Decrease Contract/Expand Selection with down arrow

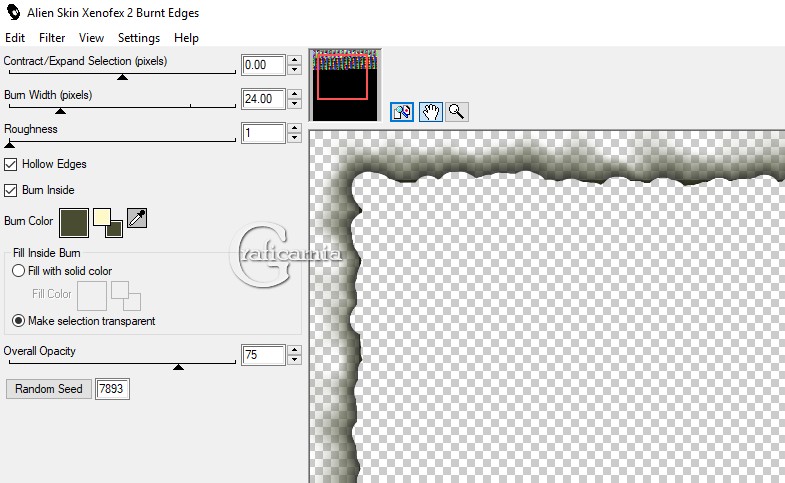pos(295,70)
